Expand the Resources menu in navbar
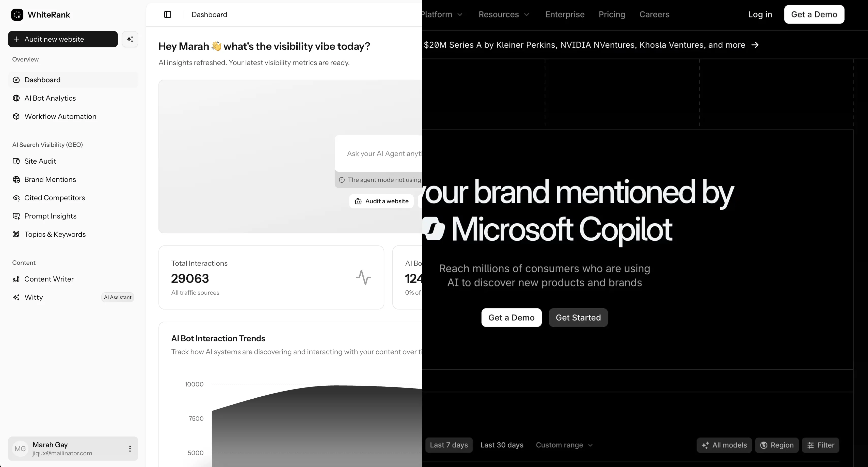Viewport: 868px width, 467px height. click(x=504, y=14)
